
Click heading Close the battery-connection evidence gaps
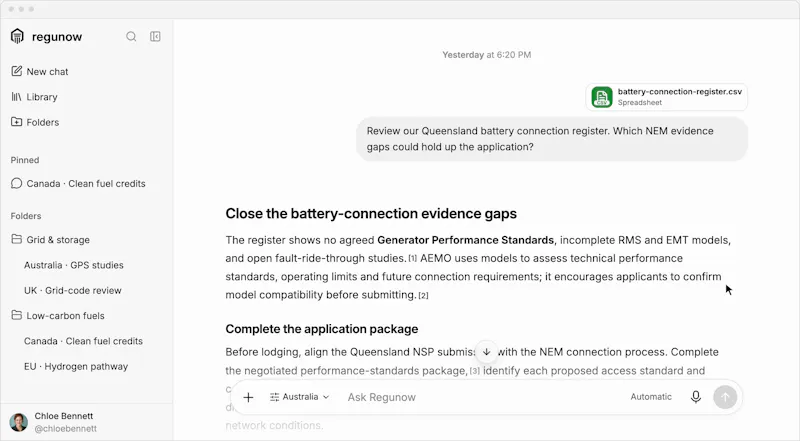371,213
